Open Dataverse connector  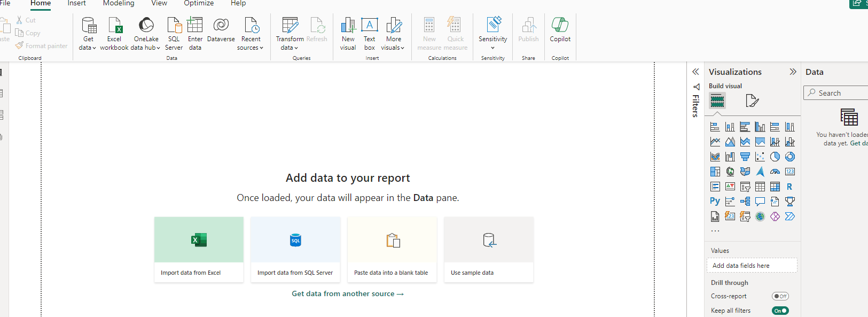221,30
